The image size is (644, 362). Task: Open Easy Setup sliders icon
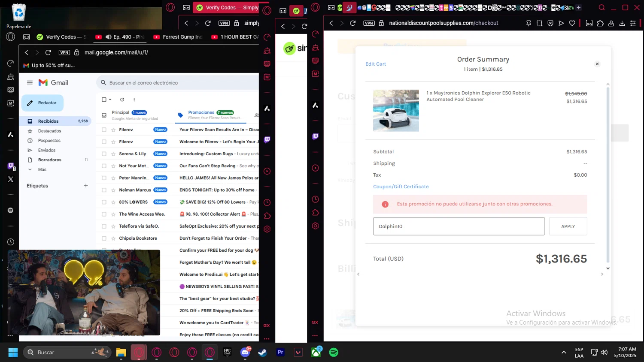click(633, 23)
